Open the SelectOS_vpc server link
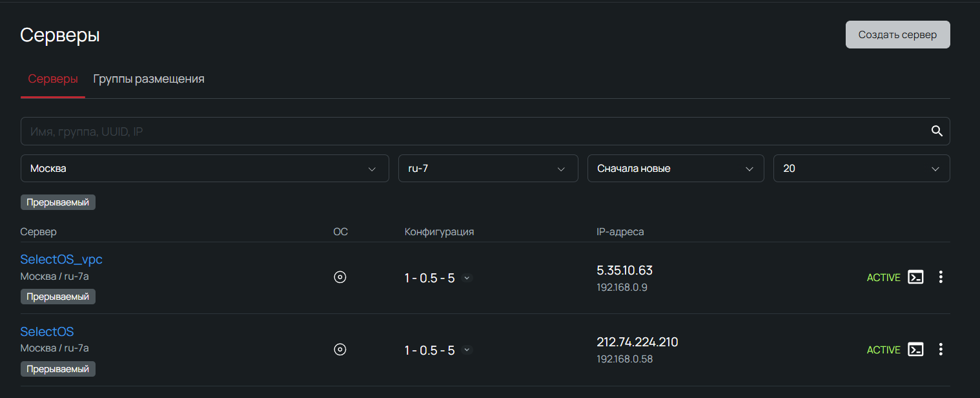 click(x=61, y=260)
